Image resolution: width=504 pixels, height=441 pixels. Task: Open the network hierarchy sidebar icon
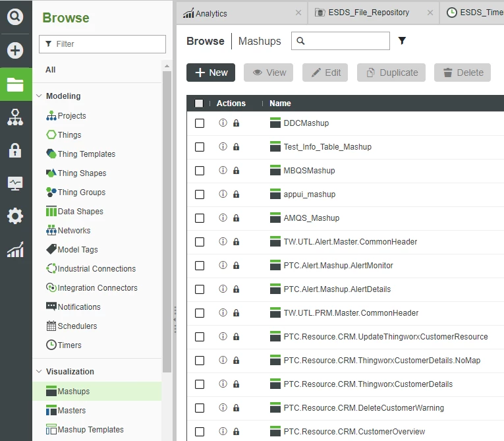pos(15,117)
